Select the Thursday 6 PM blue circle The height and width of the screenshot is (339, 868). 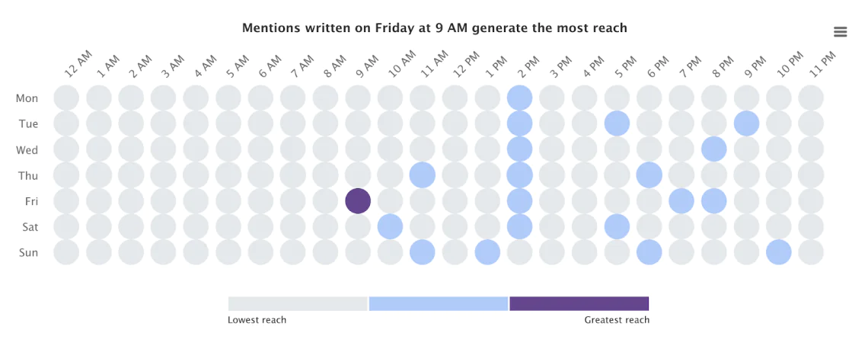coord(649,175)
